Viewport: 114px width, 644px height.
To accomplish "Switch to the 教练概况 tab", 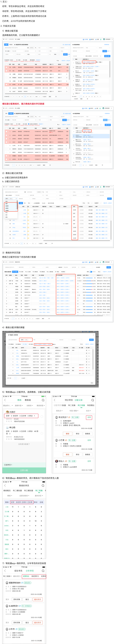I will (7, 491).
